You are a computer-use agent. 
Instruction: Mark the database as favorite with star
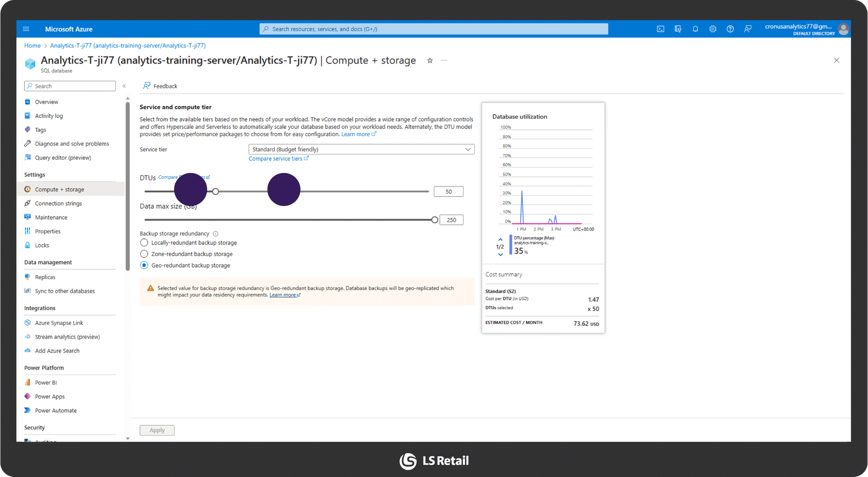(x=430, y=60)
